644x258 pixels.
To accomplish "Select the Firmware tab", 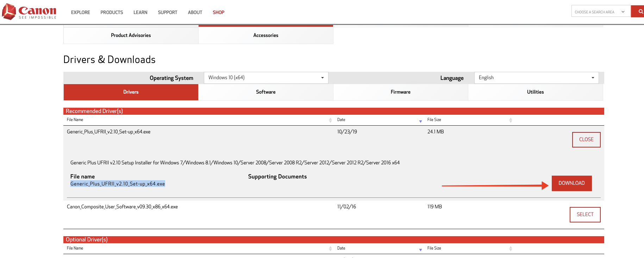I will click(x=401, y=92).
